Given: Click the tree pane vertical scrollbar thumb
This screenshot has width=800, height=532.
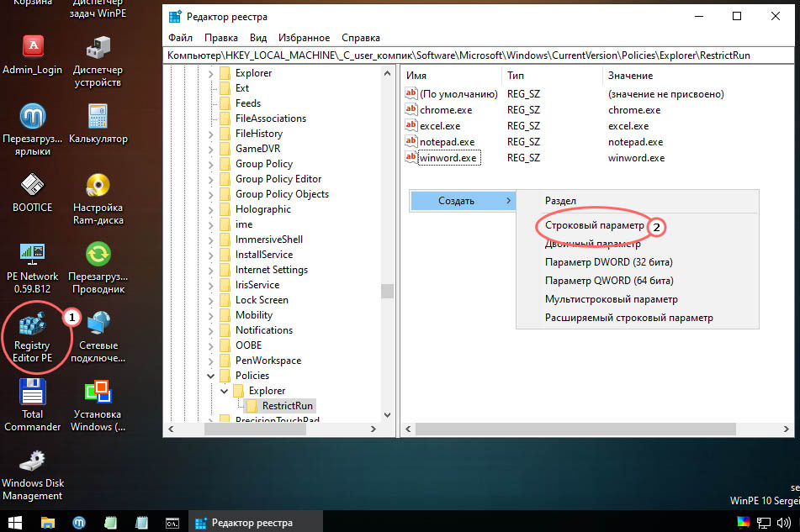Looking at the screenshot, I should (x=388, y=291).
